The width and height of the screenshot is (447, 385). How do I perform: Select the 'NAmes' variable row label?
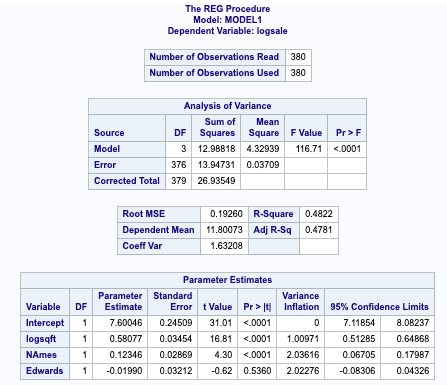41,355
